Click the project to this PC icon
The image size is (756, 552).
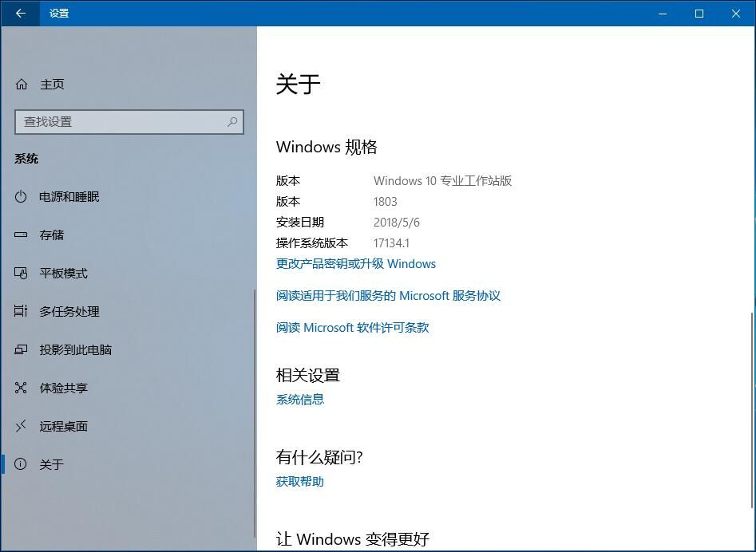22,350
